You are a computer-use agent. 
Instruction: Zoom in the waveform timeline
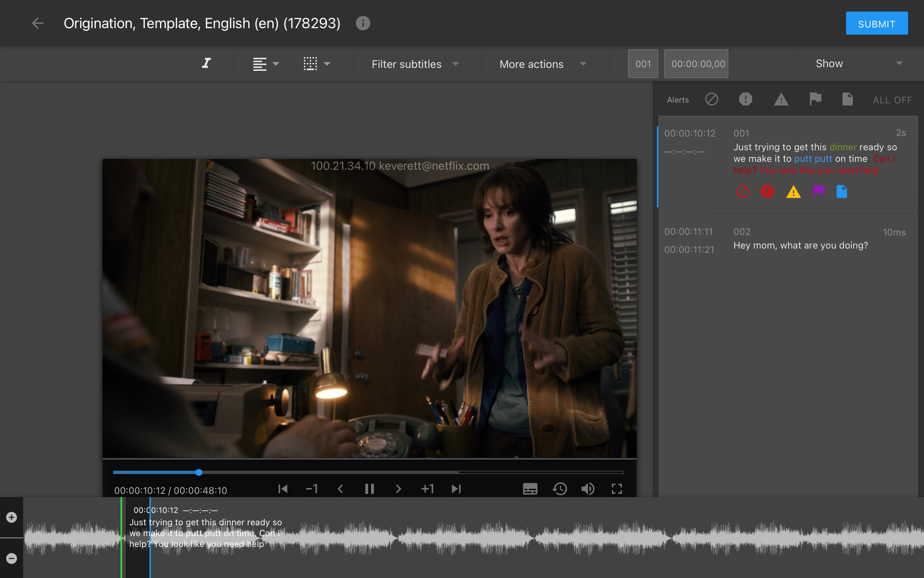pos(12,517)
